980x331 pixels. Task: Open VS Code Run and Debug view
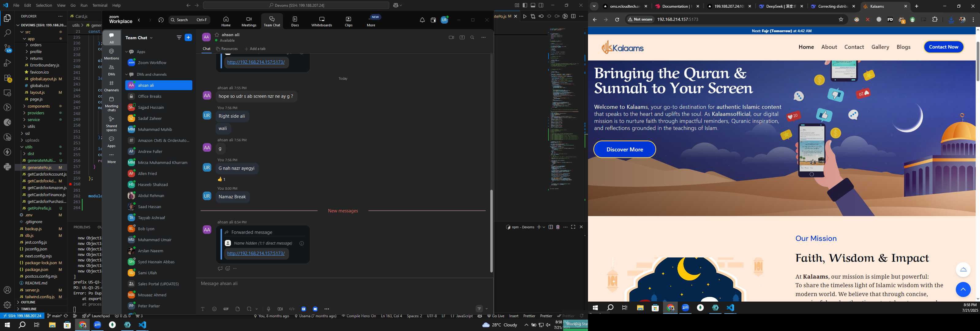click(x=7, y=63)
